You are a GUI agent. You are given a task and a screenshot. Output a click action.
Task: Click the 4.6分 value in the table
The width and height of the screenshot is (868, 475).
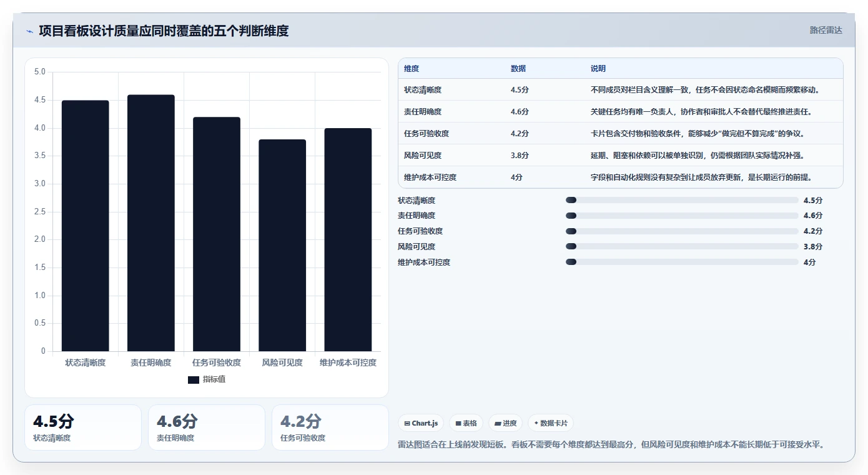click(520, 112)
